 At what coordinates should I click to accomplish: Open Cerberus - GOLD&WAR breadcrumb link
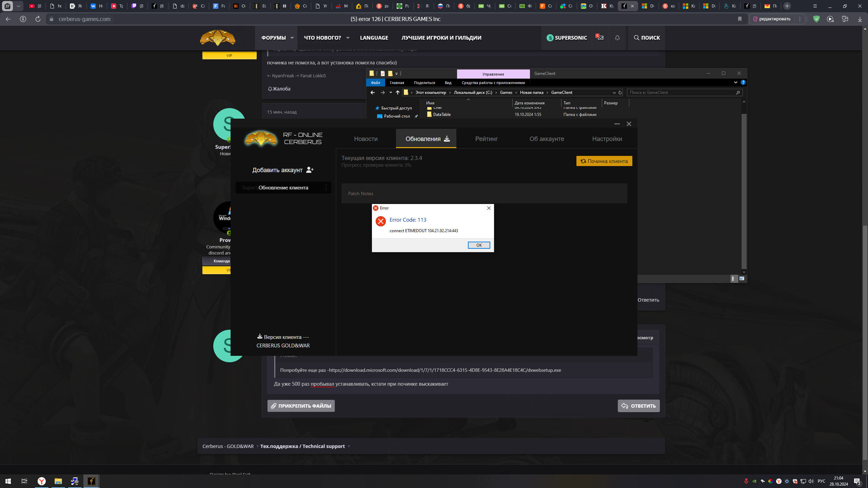(228, 446)
